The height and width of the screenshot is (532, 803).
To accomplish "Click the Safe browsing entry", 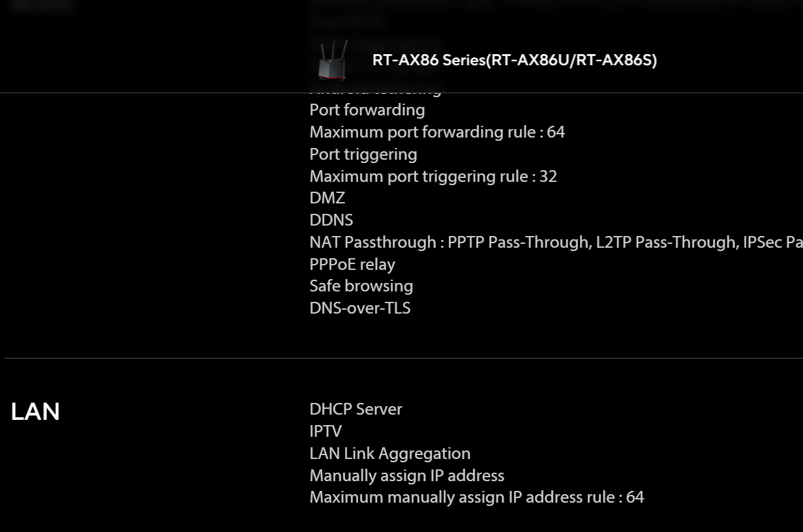I will (361, 286).
